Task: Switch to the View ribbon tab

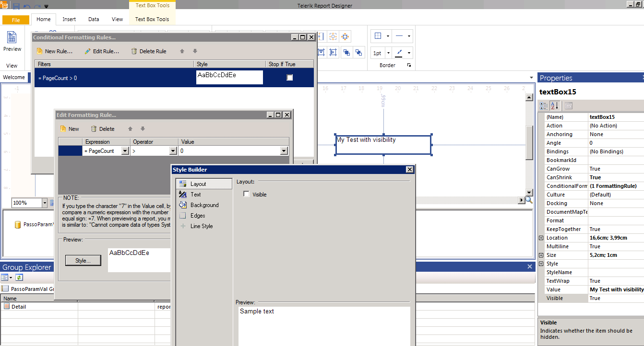Action: [x=118, y=19]
